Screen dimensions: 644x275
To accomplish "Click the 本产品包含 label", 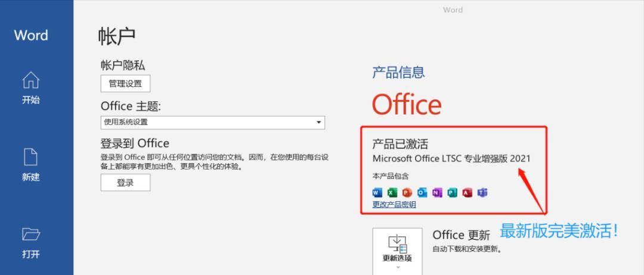I will pyautogui.click(x=391, y=176).
